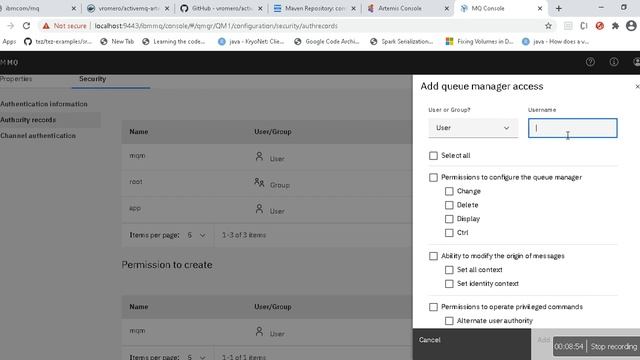Close the Artemis Console tab

pos(447,8)
